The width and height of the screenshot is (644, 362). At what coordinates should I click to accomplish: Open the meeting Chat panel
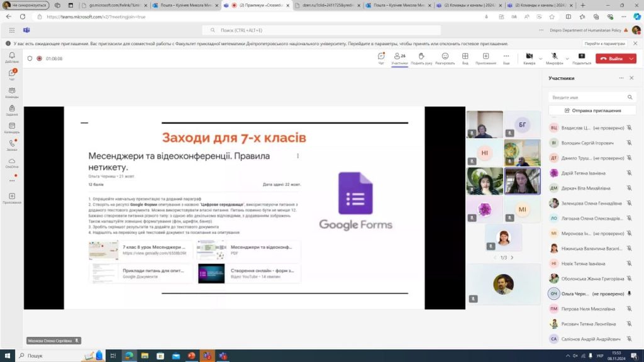tap(381, 58)
